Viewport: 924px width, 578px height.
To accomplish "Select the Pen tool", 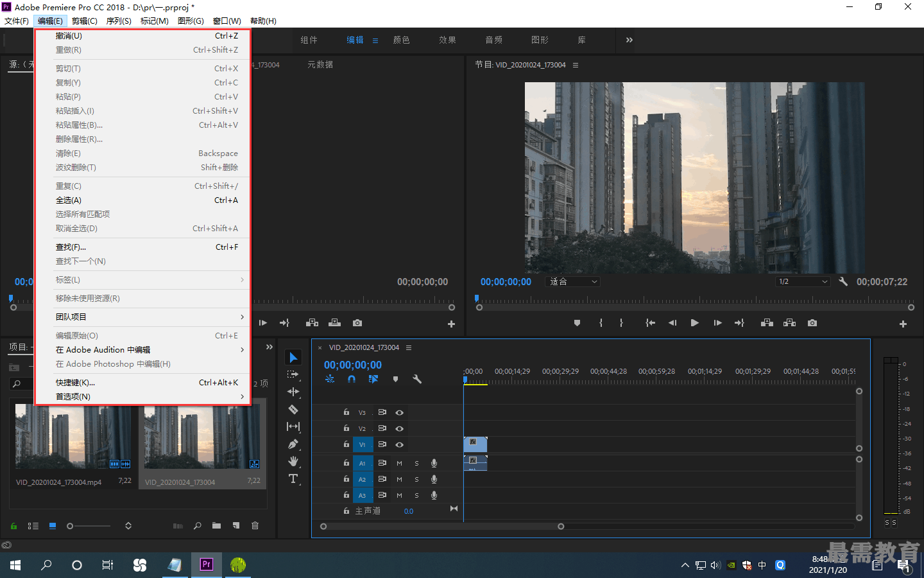I will tap(293, 444).
